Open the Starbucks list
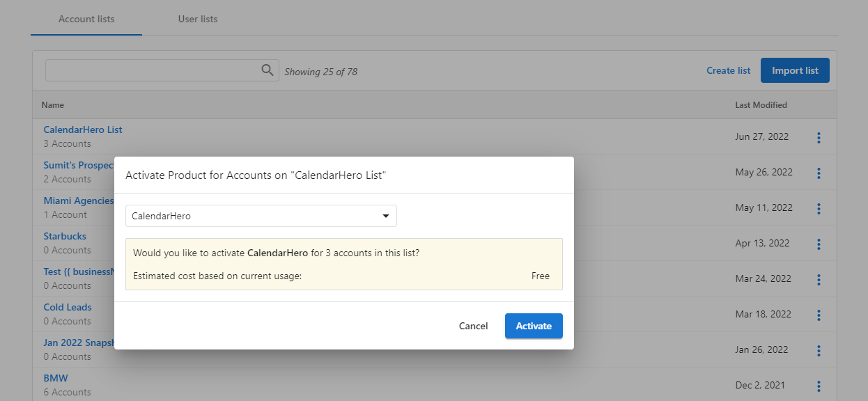This screenshot has width=868, height=401. 65,236
